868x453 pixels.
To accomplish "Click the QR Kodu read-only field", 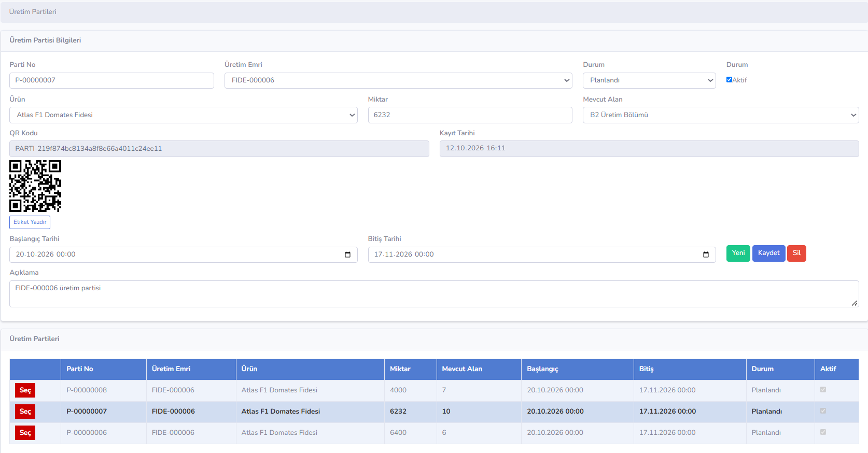I will coord(219,149).
